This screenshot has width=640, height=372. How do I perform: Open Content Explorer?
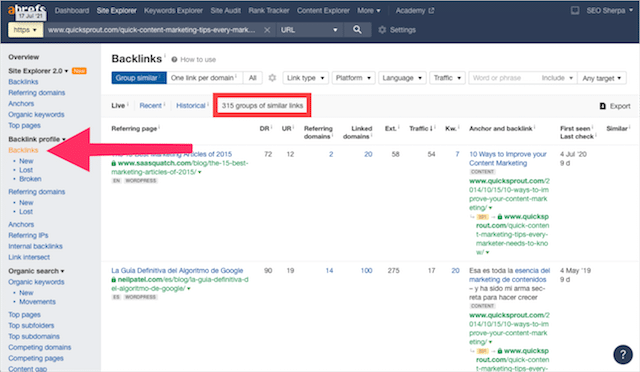pyautogui.click(x=323, y=10)
